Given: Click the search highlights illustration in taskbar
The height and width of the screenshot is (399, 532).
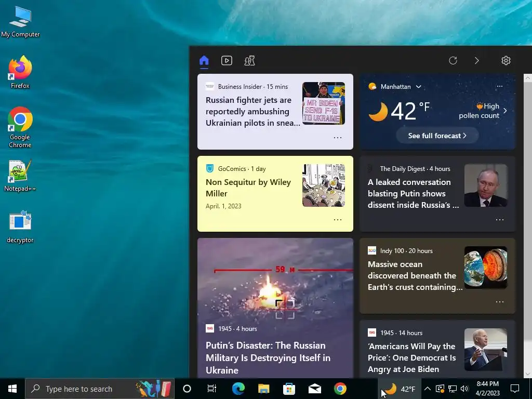Looking at the screenshot, I should click(x=154, y=389).
